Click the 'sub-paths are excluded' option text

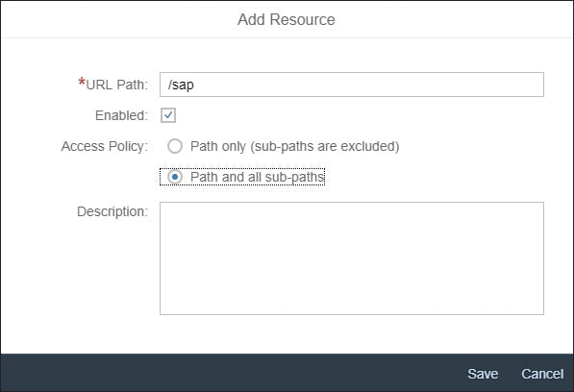[x=324, y=146]
